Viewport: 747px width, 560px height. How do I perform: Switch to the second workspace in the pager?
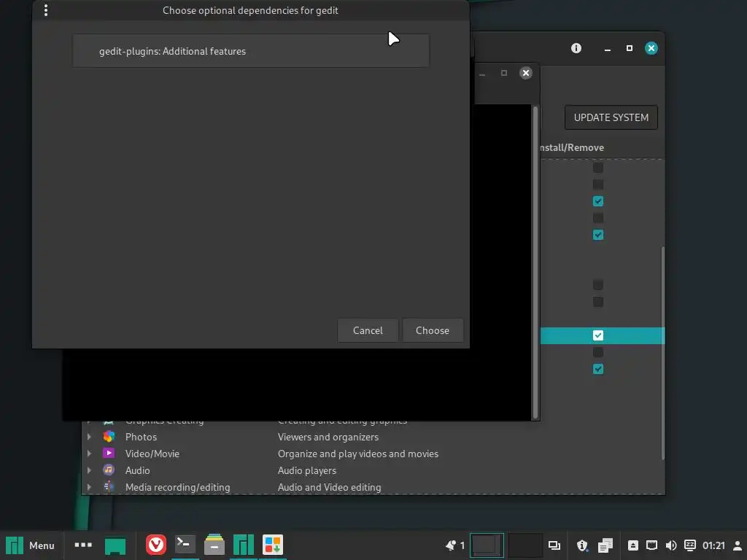(525, 545)
